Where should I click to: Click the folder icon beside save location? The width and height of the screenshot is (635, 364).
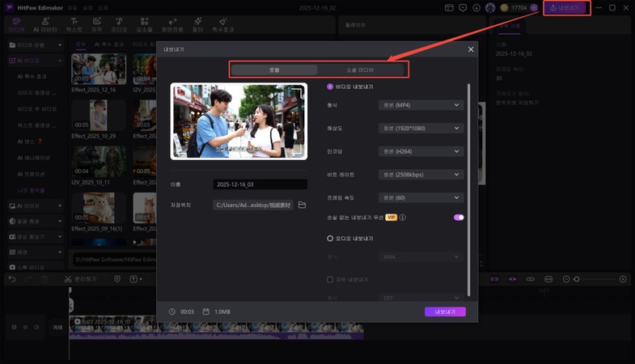(302, 205)
